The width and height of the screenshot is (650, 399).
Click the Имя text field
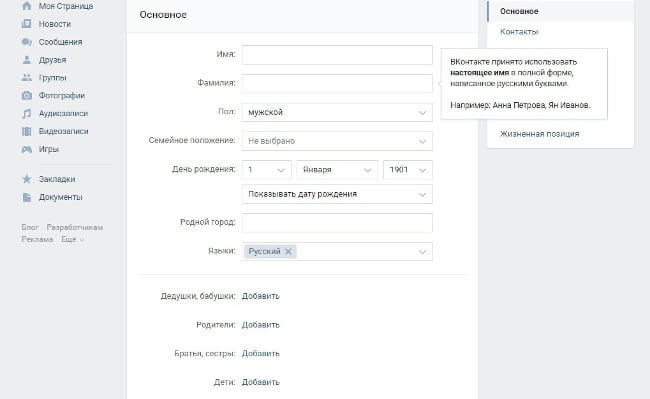[x=337, y=55]
